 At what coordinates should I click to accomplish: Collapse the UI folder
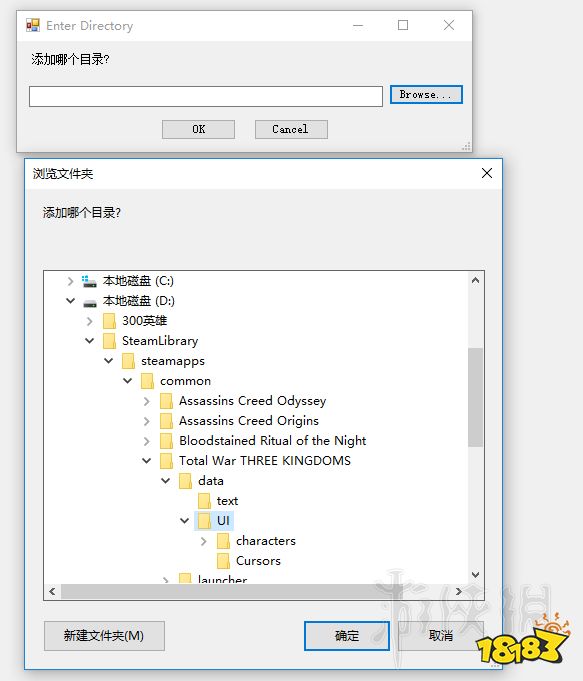[185, 521]
